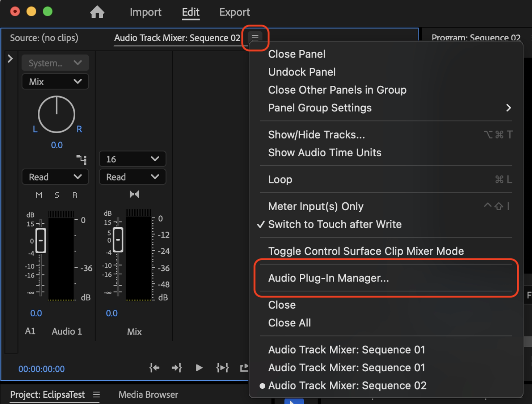Click the Home icon in top bar
The image size is (532, 404).
(97, 12)
